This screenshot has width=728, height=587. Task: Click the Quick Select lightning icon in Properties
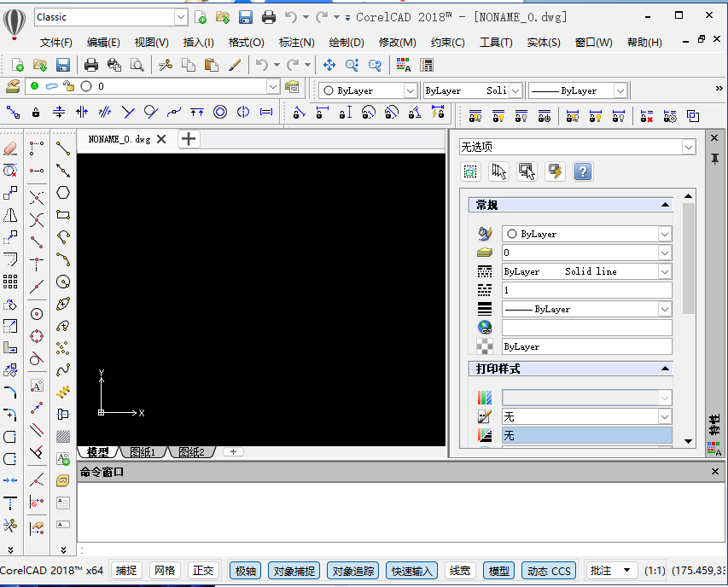tap(555, 171)
